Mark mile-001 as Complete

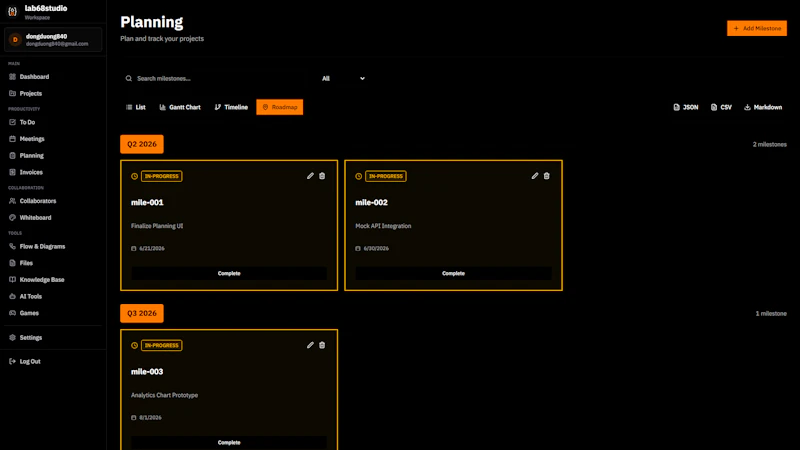click(x=229, y=273)
